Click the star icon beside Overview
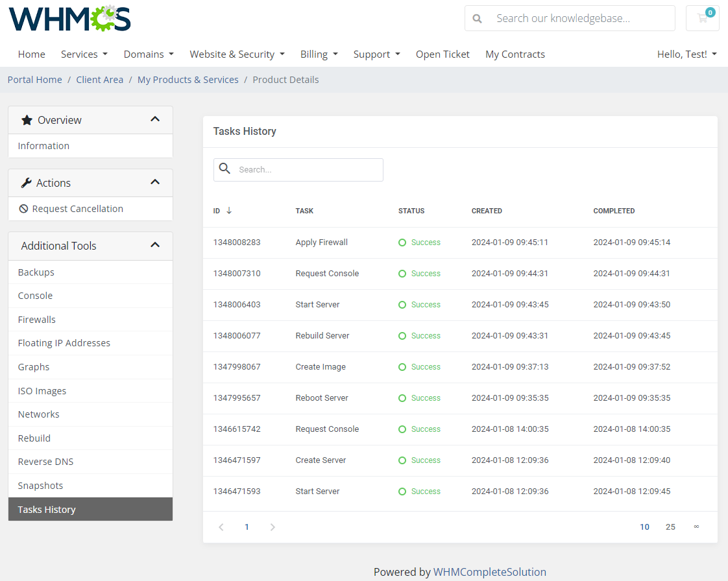 click(27, 119)
